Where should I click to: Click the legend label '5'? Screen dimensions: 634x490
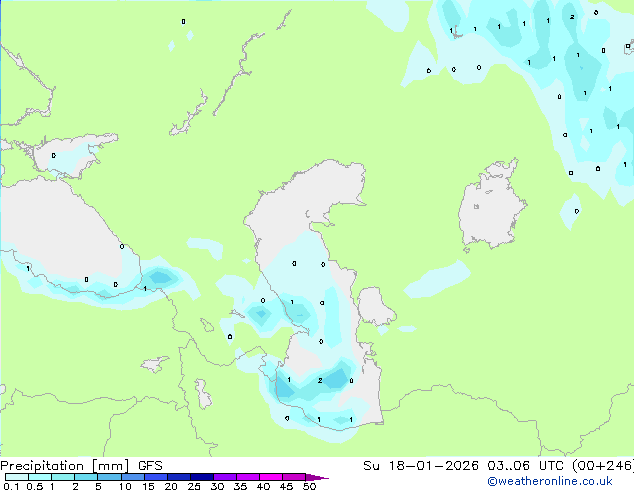[98, 486]
